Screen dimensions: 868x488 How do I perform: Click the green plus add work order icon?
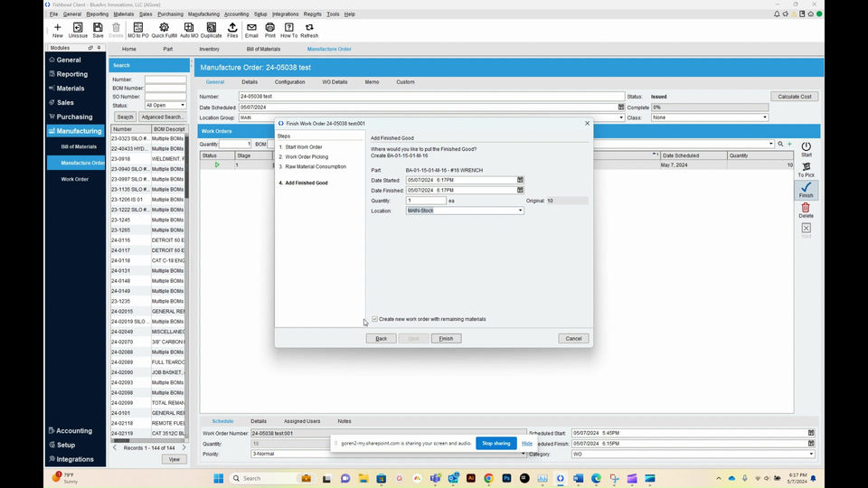pos(790,144)
